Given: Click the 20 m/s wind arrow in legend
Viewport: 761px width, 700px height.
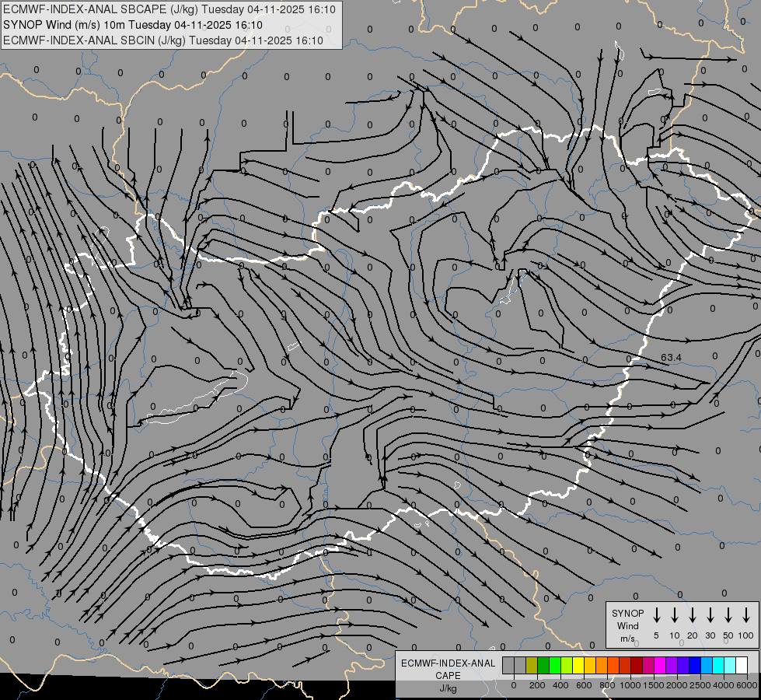Looking at the screenshot, I should [x=693, y=615].
